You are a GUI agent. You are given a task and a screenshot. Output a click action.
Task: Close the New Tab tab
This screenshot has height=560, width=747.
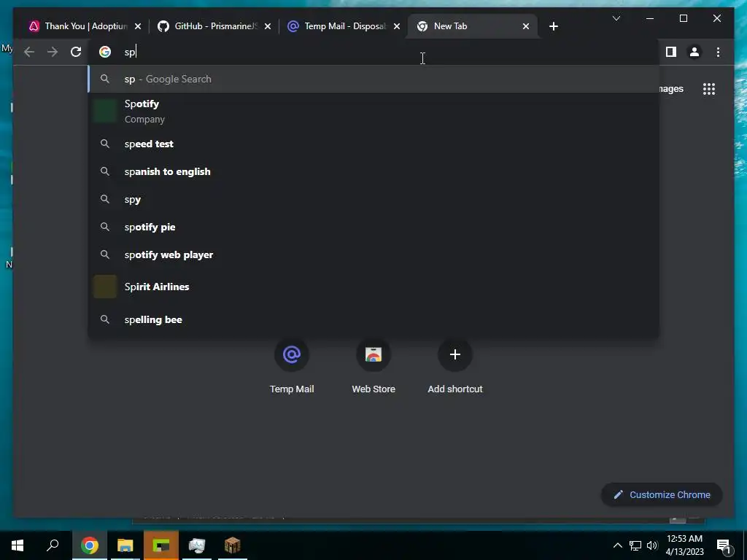click(x=526, y=26)
